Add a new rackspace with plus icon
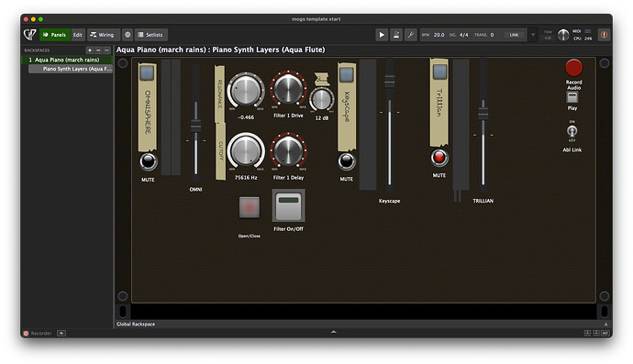633x364 pixels. pyautogui.click(x=90, y=50)
